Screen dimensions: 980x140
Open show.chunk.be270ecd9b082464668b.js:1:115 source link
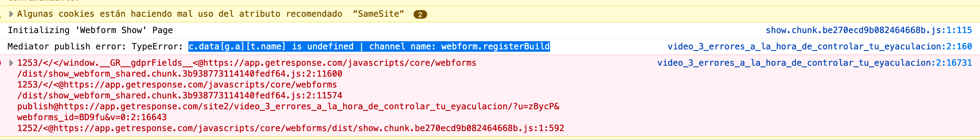(869, 30)
